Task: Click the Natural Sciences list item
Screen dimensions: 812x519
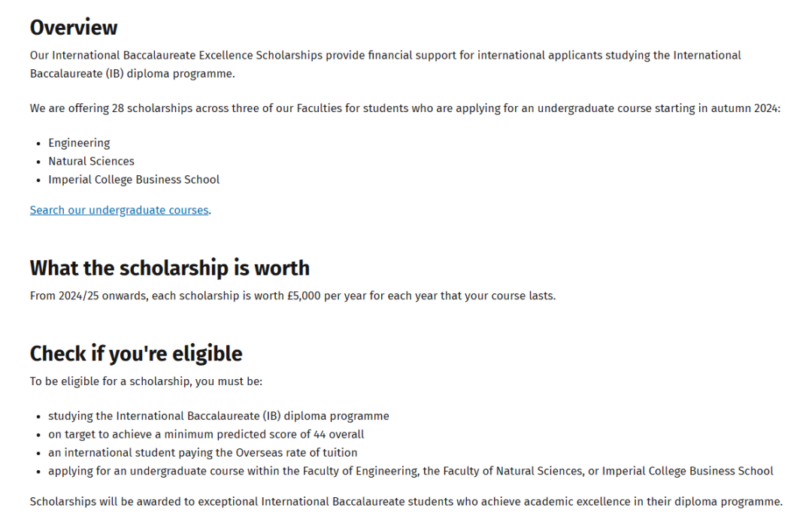Action: coord(91,161)
